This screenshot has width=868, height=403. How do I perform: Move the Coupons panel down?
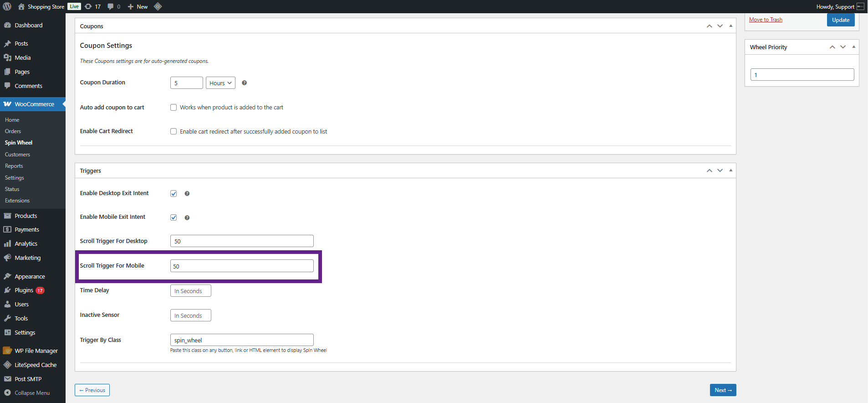(720, 26)
